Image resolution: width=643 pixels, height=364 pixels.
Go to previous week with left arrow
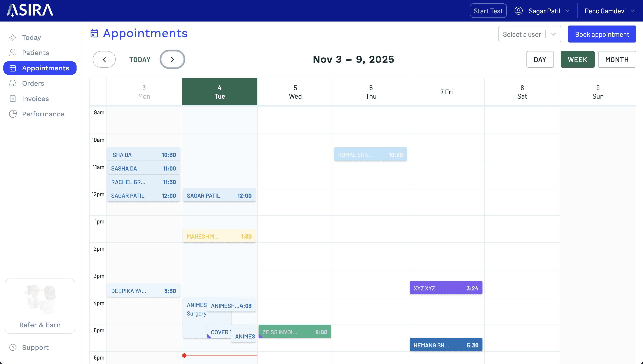[104, 60]
